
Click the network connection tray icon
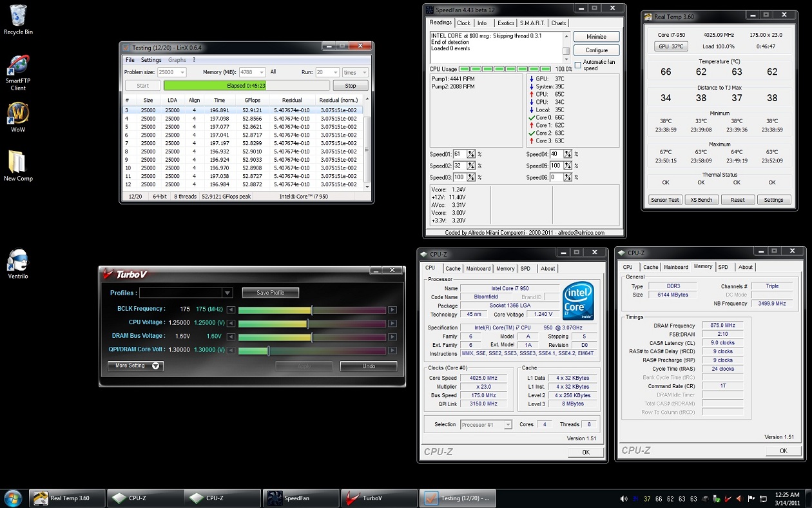pos(764,498)
